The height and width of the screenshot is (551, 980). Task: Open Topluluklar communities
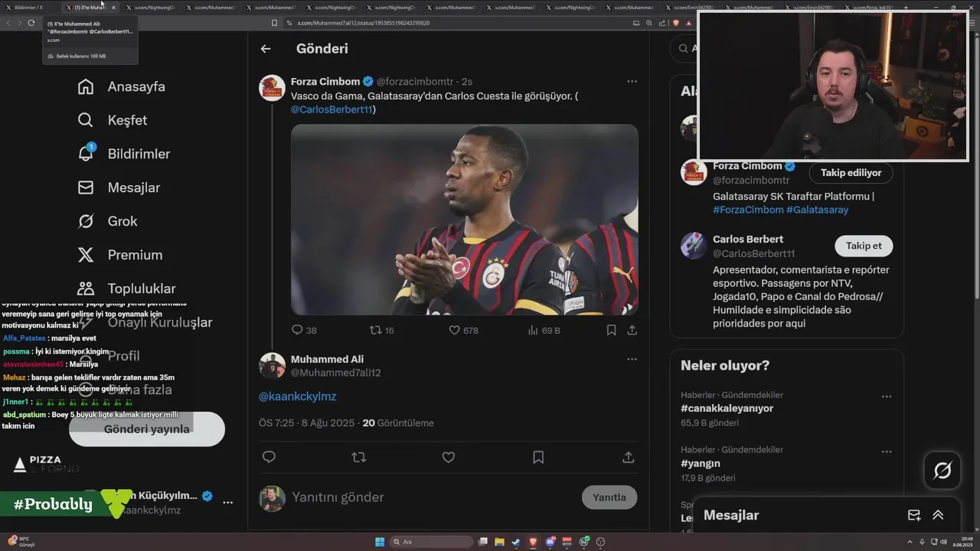126,289
